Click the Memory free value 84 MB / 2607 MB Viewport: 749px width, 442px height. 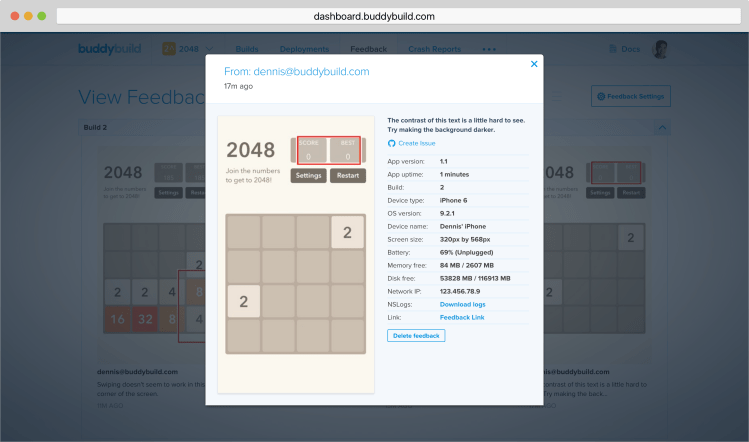467,265
